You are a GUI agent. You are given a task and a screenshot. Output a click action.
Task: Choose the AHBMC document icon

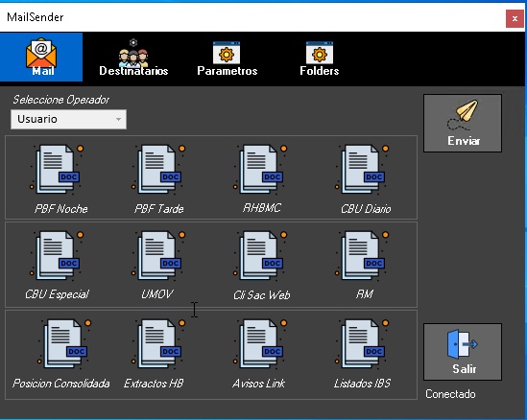pos(260,169)
